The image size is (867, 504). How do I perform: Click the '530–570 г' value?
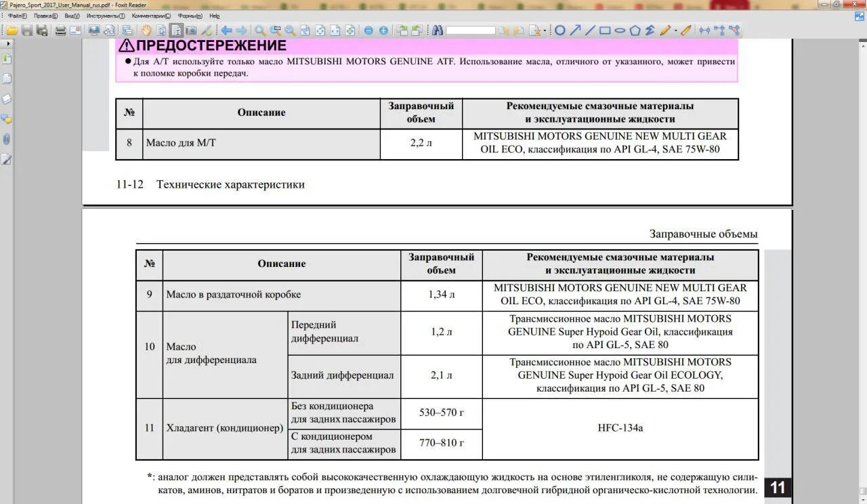[x=441, y=413]
